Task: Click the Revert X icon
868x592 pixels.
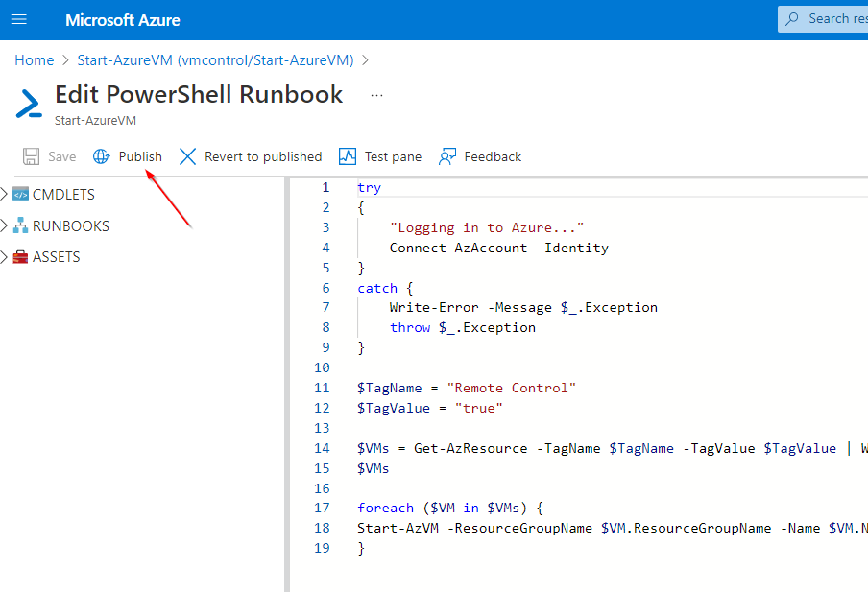Action: (x=187, y=156)
